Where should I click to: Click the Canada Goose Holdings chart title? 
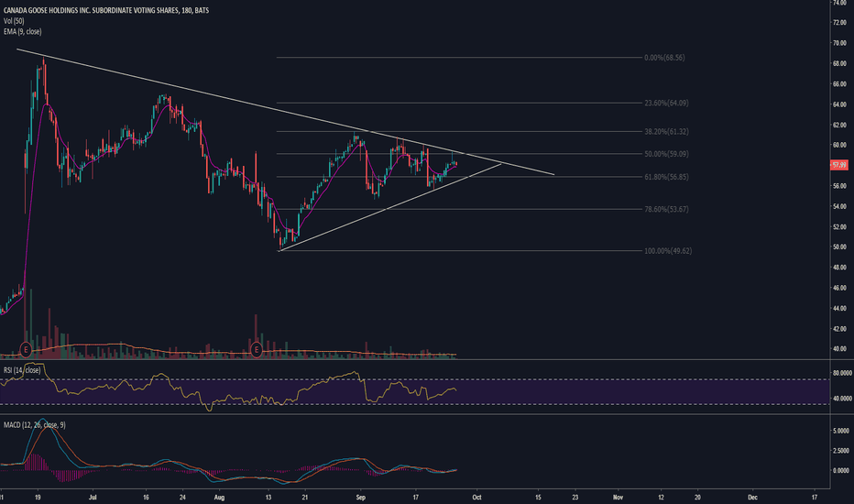105,10
